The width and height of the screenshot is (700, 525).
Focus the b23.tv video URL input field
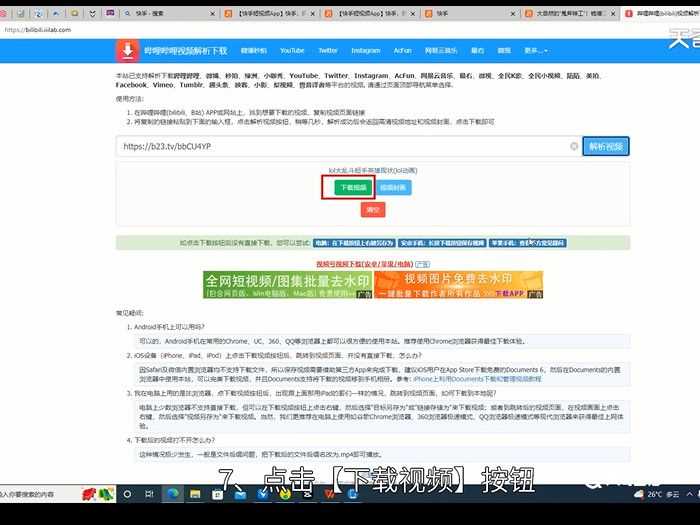click(x=348, y=146)
